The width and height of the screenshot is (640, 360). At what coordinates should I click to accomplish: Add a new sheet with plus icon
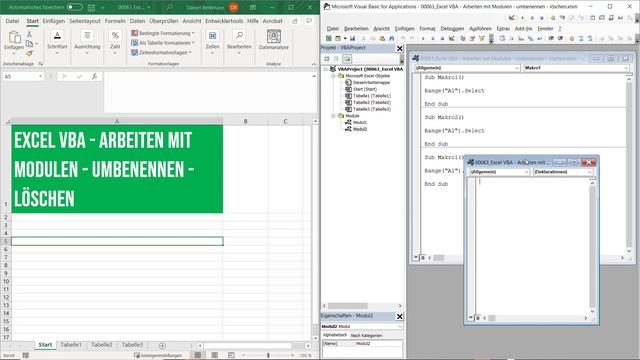(x=162, y=346)
